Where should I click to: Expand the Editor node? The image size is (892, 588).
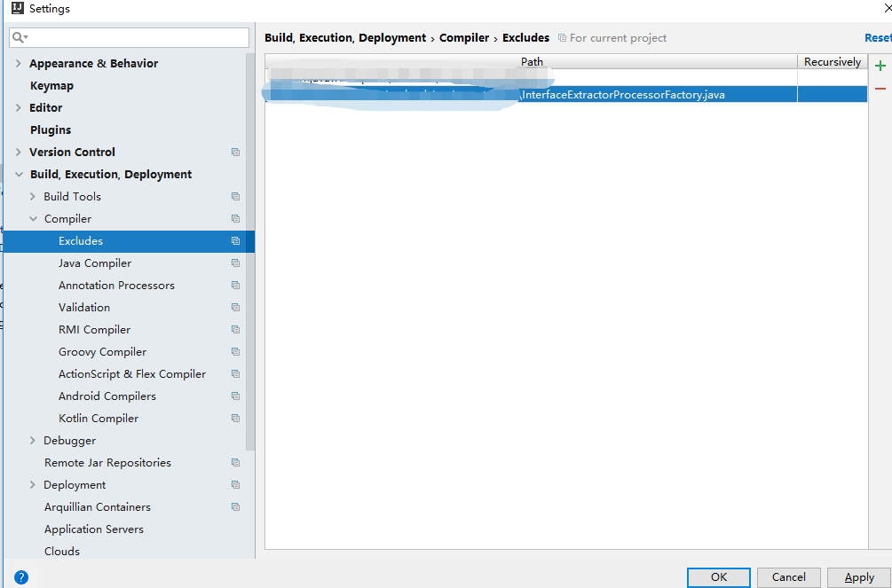point(19,107)
